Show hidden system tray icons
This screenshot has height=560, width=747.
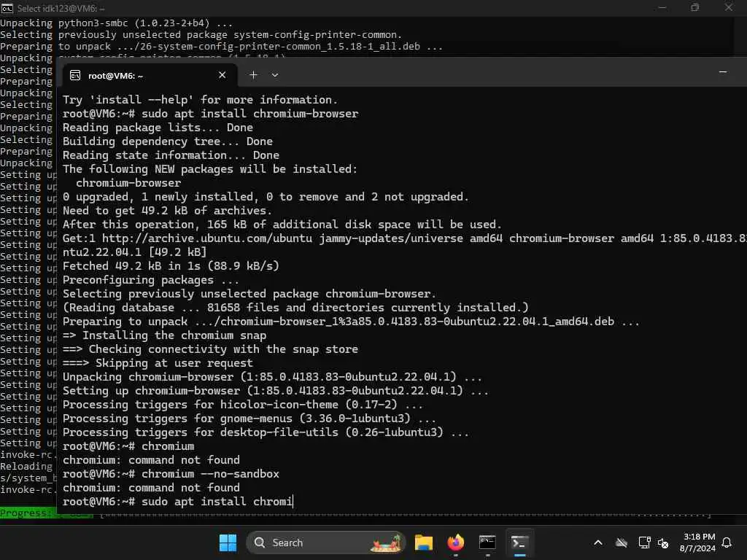(x=598, y=542)
